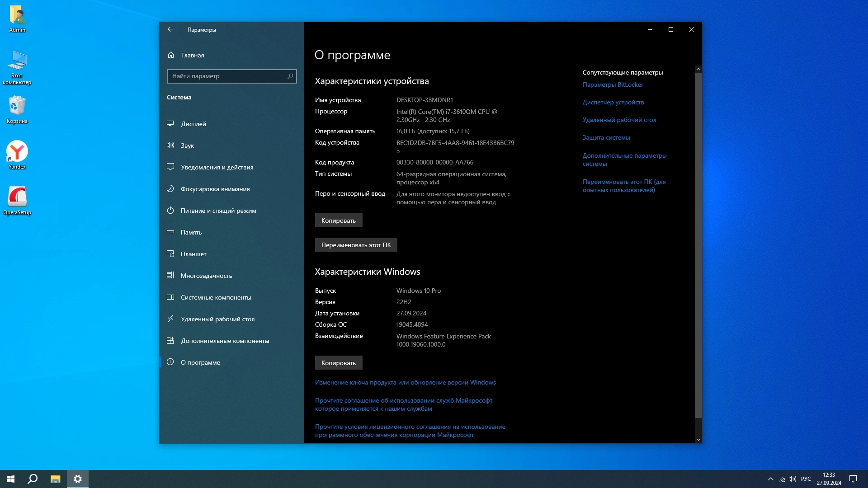Open change product key link
Screen dimensions: 868x488
[405, 382]
